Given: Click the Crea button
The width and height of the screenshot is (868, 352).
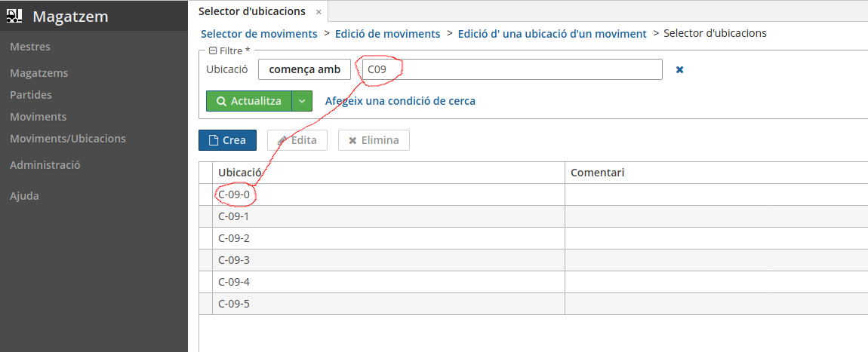Looking at the screenshot, I should [x=227, y=140].
